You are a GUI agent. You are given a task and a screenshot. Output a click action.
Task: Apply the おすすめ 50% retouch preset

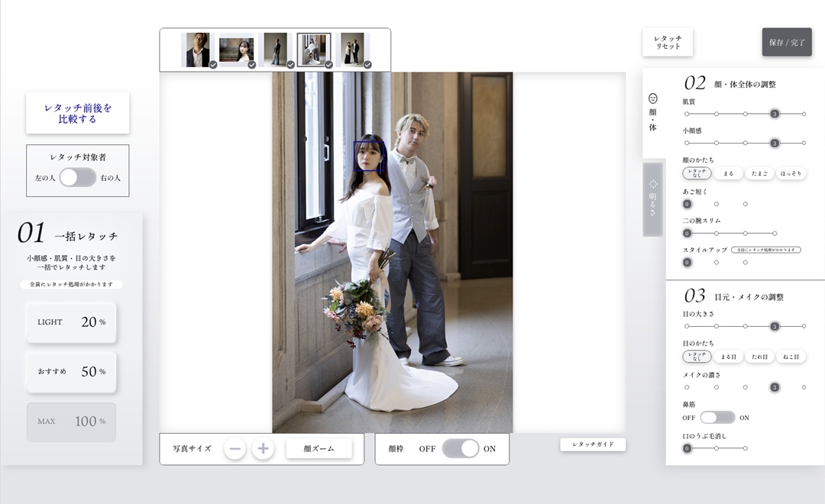(x=71, y=372)
